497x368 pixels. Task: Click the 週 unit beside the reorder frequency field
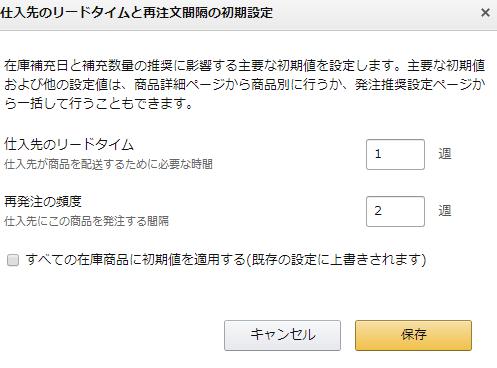click(x=445, y=211)
